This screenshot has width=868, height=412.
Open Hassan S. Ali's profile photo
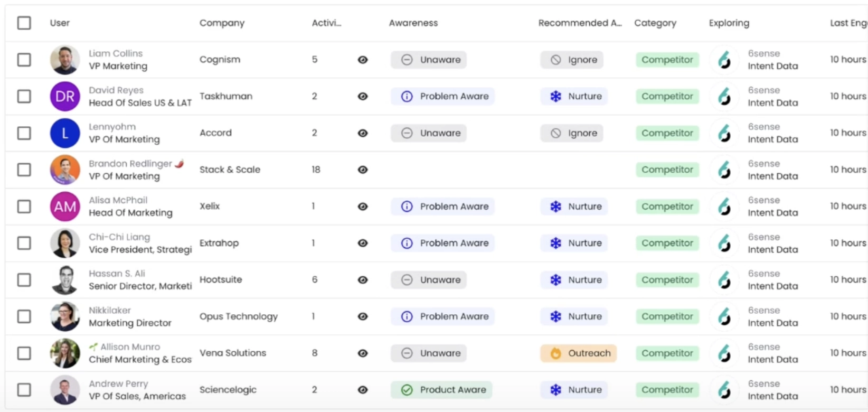65,280
